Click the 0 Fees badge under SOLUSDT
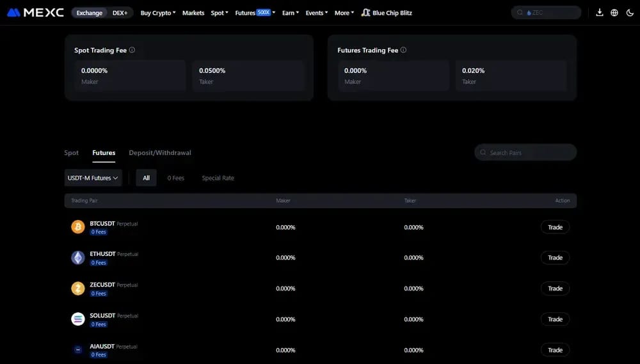This screenshot has height=364, width=640. [99, 324]
